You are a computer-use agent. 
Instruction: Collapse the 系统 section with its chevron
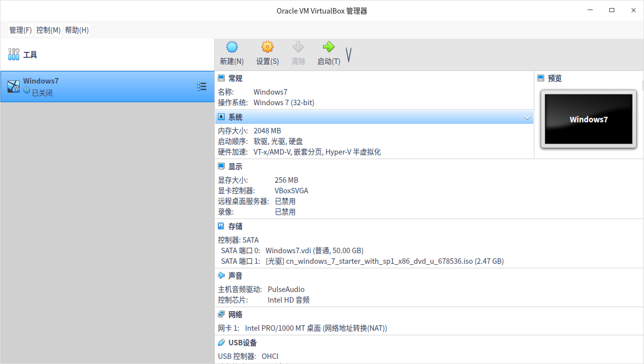527,117
